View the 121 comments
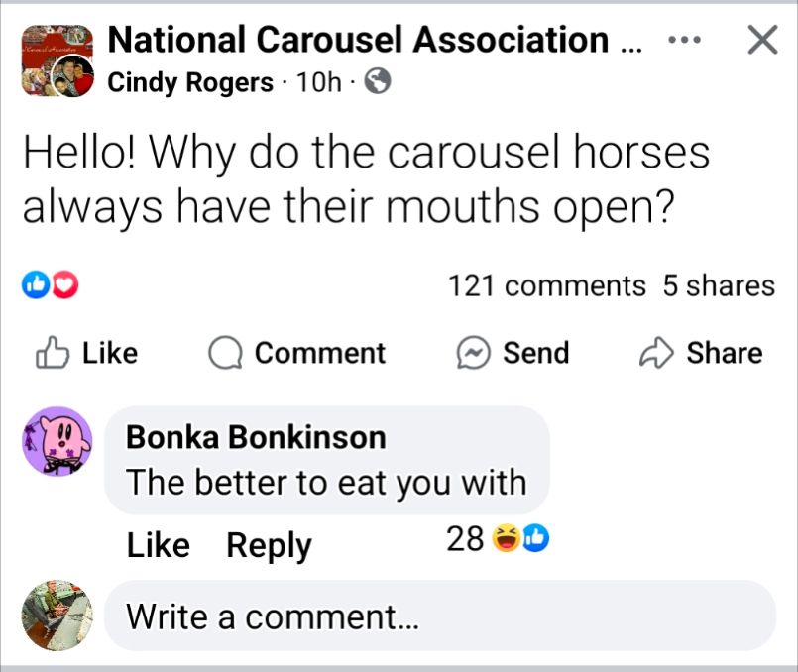The height and width of the screenshot is (672, 798). point(546,286)
